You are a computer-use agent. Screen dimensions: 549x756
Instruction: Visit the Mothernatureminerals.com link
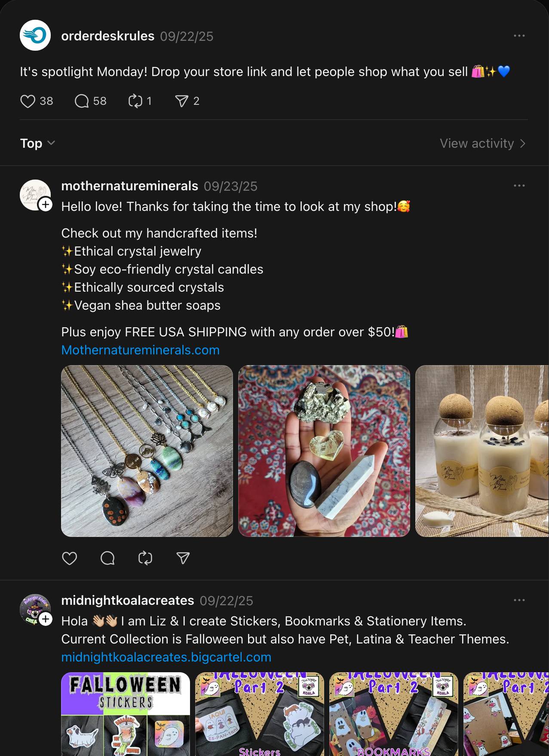(x=140, y=350)
